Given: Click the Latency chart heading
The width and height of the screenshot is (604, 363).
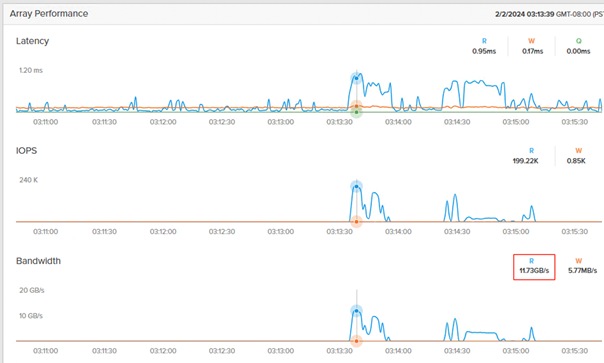Looking at the screenshot, I should coord(32,41).
